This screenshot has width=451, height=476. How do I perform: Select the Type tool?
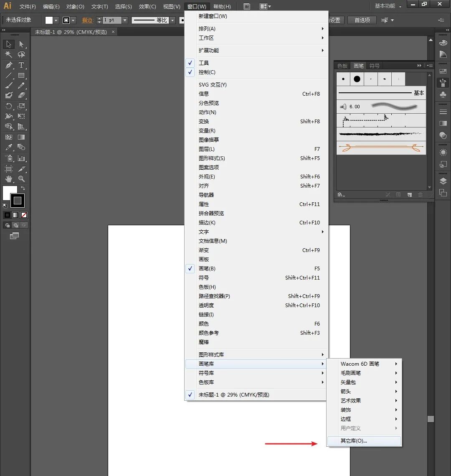pyautogui.click(x=21, y=65)
